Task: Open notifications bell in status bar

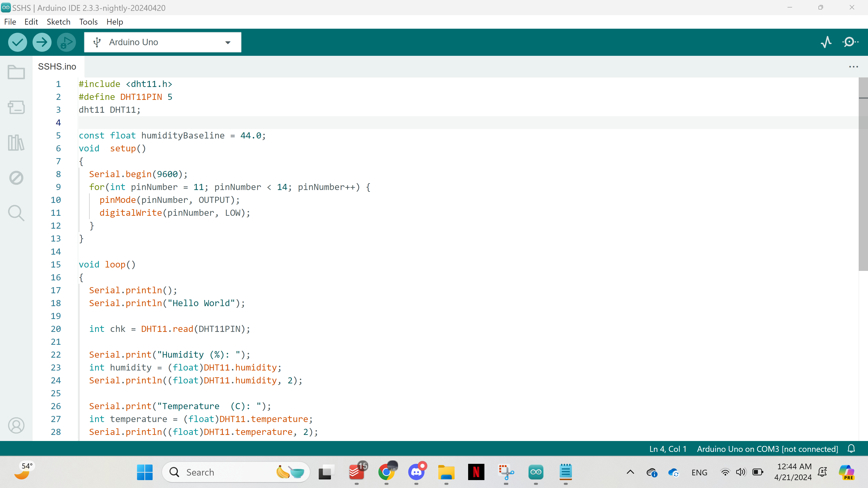Action: pos(851,449)
